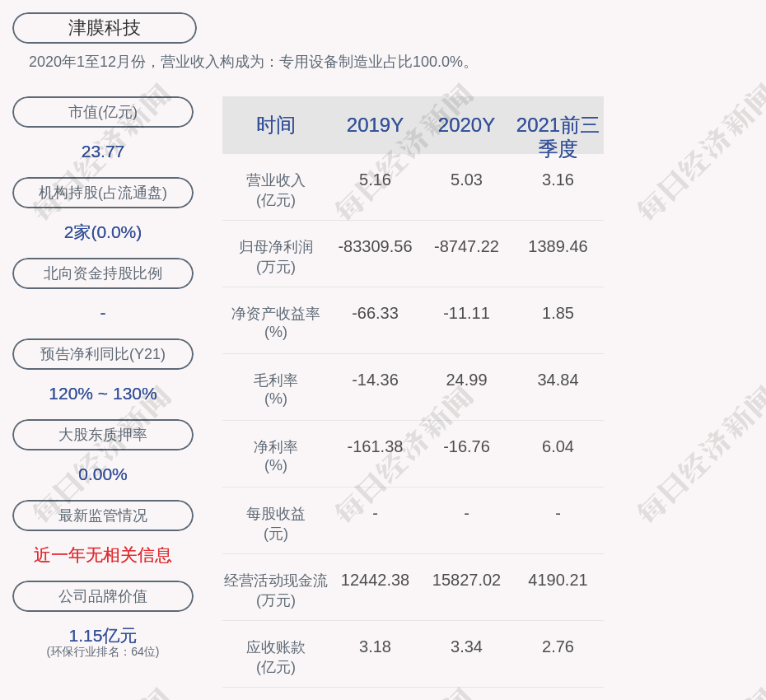Select gross margin value 24.99

[466, 380]
